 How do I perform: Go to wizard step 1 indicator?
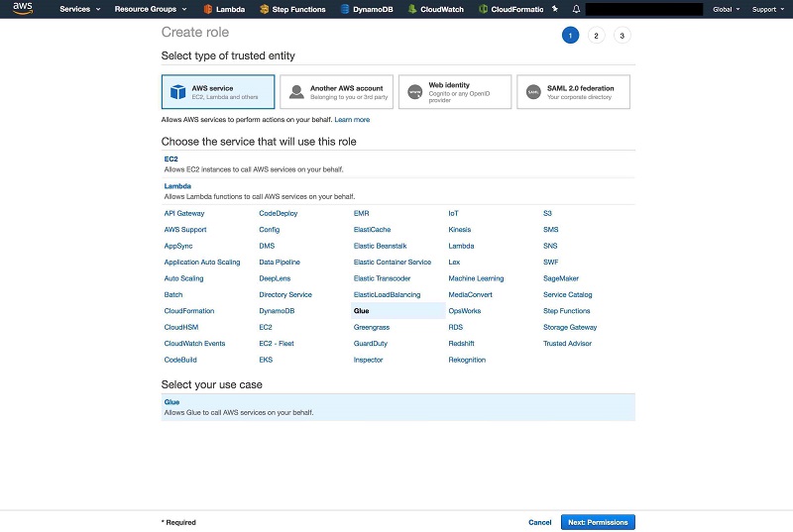[570, 36]
